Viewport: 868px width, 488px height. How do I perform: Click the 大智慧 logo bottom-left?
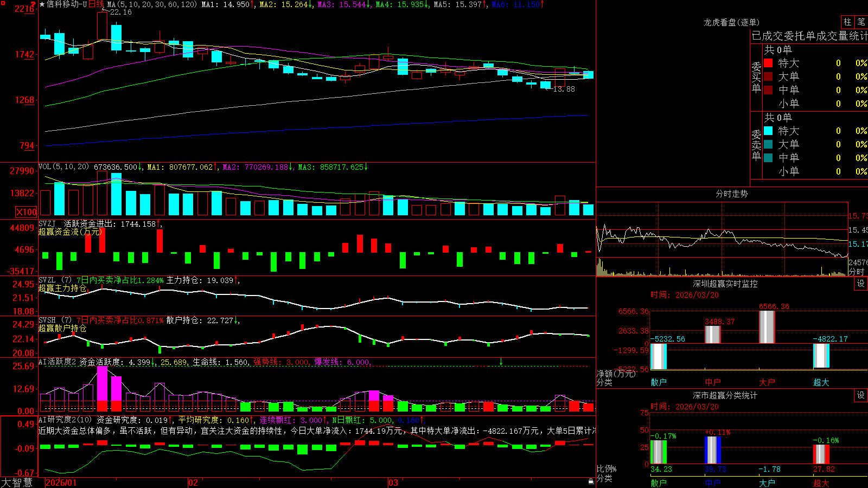tap(17, 483)
